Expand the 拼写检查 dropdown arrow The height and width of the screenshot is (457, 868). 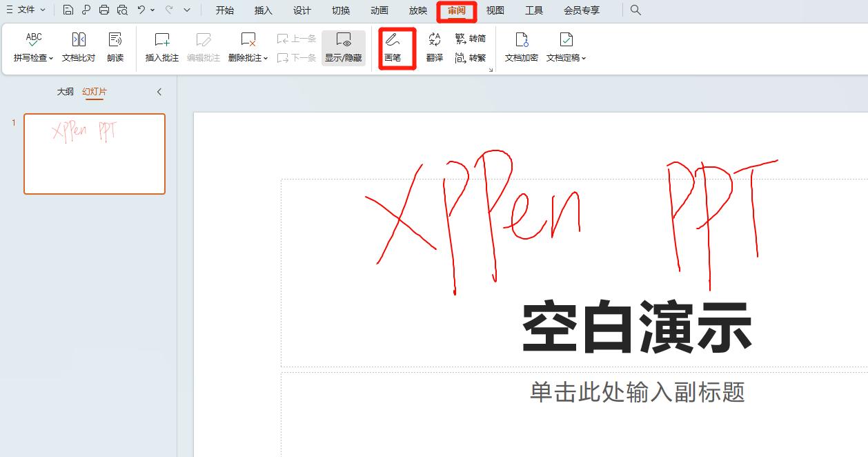[51, 59]
